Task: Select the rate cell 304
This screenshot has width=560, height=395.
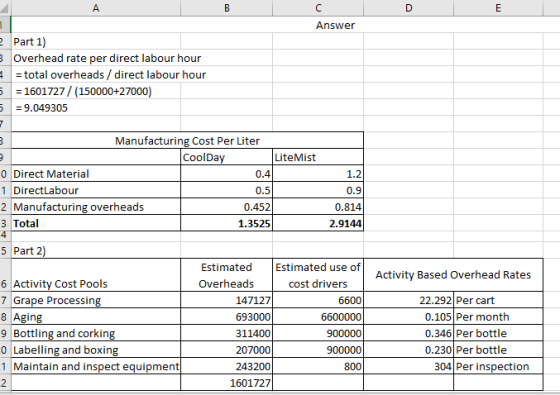Action: coord(409,366)
